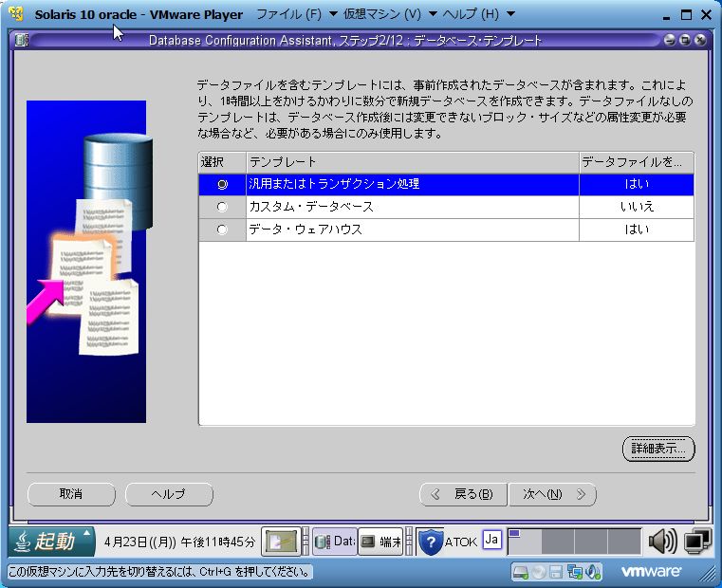
Task: Click the データ・ウェアハウス template name
Action: click(x=305, y=230)
